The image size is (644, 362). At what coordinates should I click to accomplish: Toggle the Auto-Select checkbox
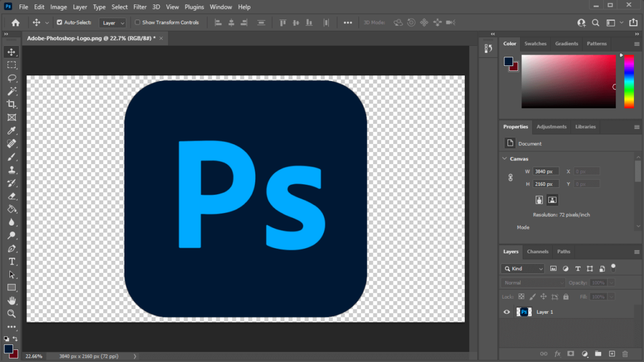pyautogui.click(x=58, y=22)
